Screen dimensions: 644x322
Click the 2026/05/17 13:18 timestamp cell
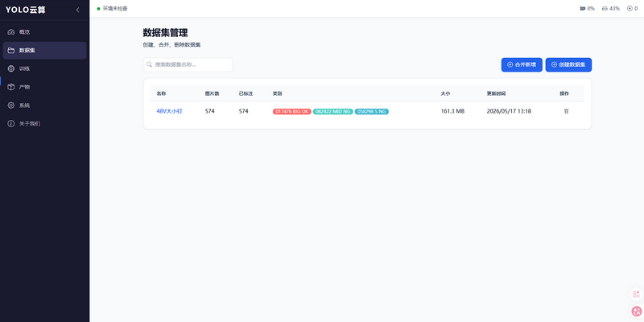509,111
